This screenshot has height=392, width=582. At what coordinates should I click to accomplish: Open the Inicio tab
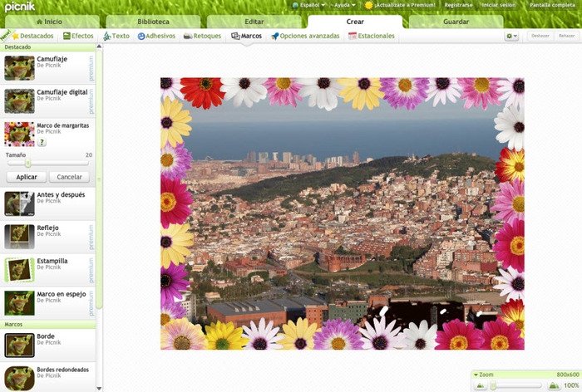tap(52, 22)
